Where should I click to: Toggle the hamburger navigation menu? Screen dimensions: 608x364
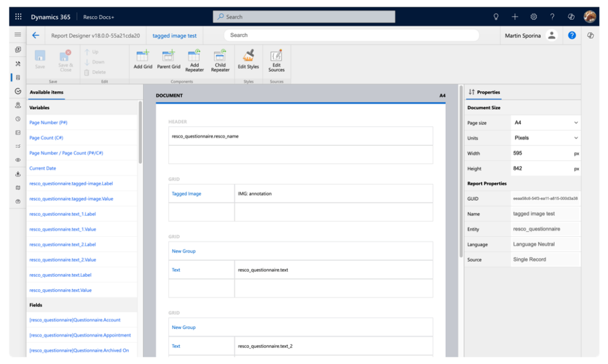pos(18,36)
